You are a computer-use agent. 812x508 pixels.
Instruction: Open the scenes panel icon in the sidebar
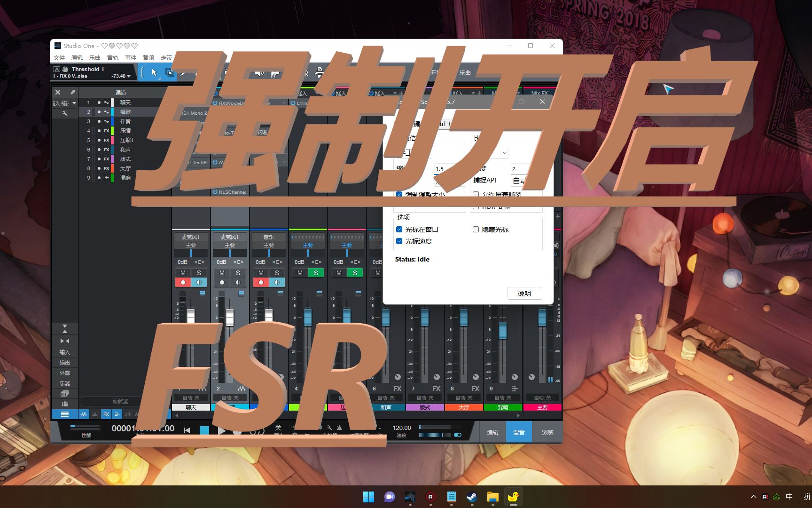[65, 394]
